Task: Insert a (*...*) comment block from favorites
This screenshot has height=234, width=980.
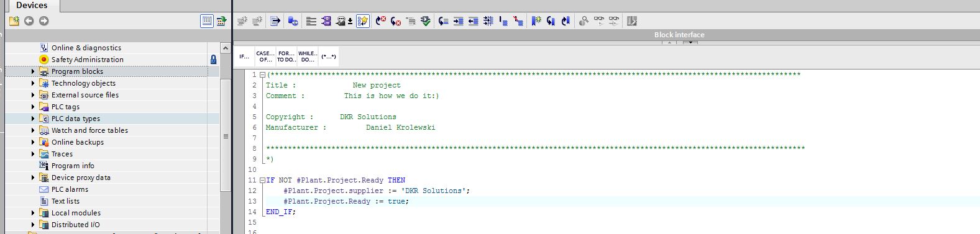Action: coord(329,56)
